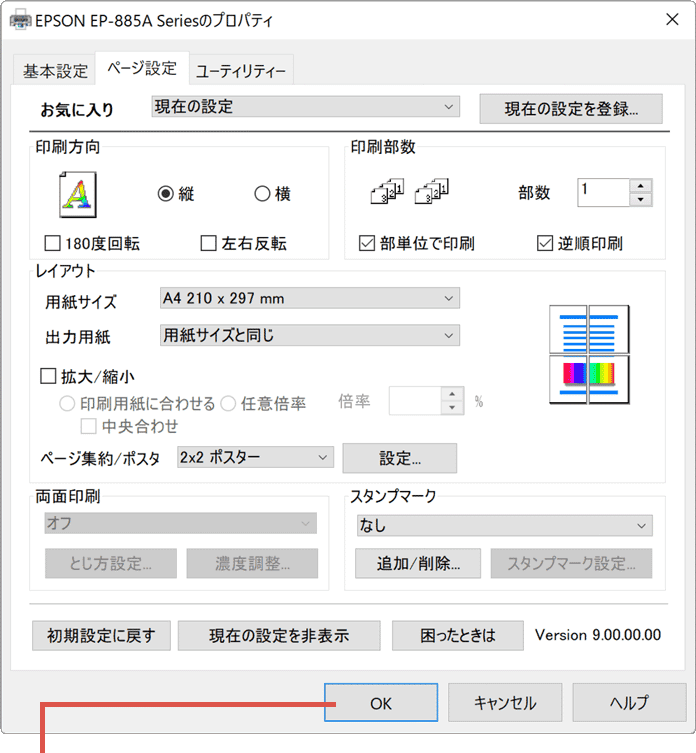Click the 2x2 poster layout preview
Image resolution: width=696 pixels, height=753 pixels.
click(x=589, y=354)
